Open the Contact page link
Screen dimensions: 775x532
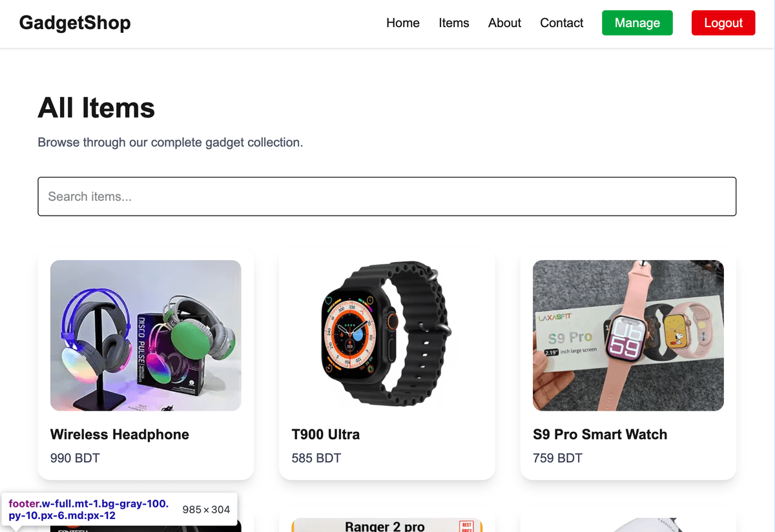pyautogui.click(x=561, y=23)
